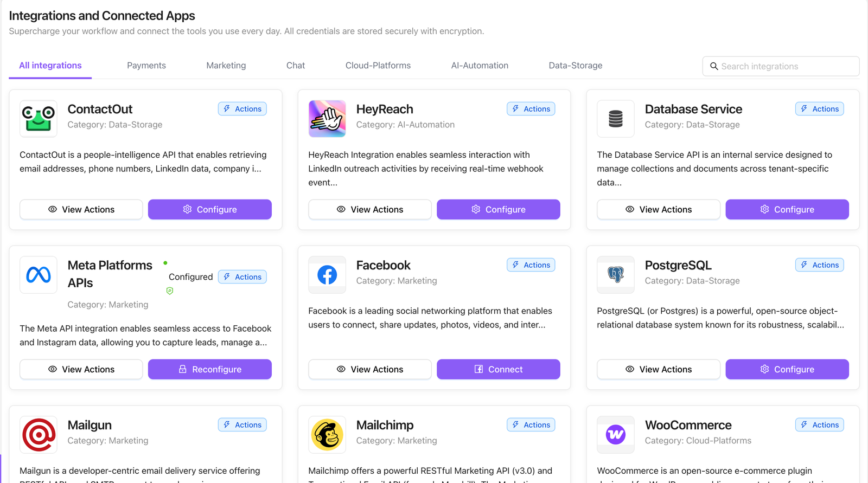Viewport: 868px width, 483px height.
Task: Click the Database Service stack icon
Action: pos(616,119)
